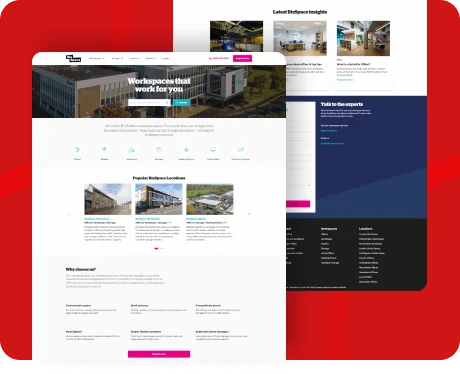The height and width of the screenshot is (374, 460).
Task: Click the BizSpace logo in the header
Action: point(73,59)
